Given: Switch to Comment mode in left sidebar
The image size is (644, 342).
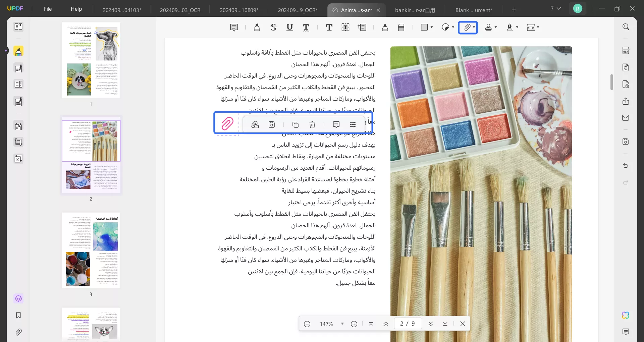Looking at the screenshot, I should pyautogui.click(x=18, y=51).
